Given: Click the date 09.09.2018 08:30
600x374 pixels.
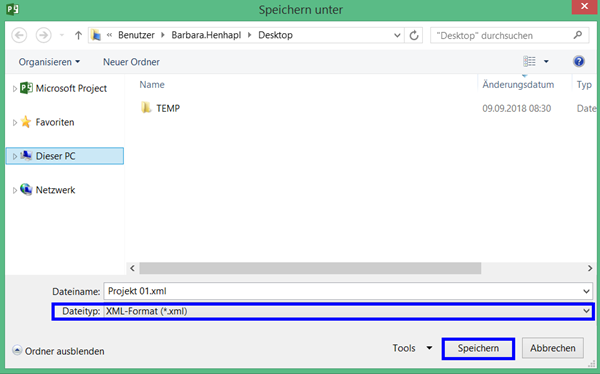Looking at the screenshot, I should tap(517, 108).
